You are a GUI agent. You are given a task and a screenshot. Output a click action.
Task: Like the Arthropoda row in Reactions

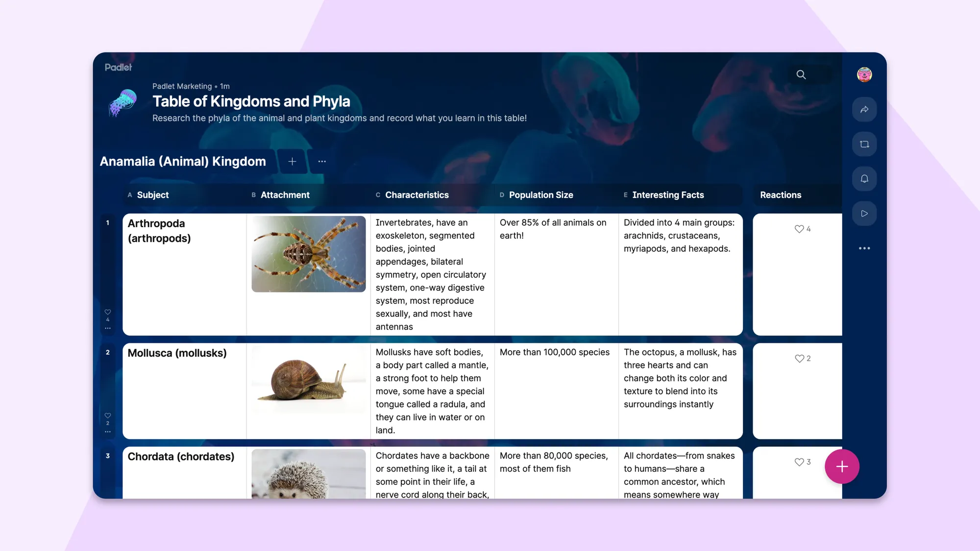click(x=799, y=229)
